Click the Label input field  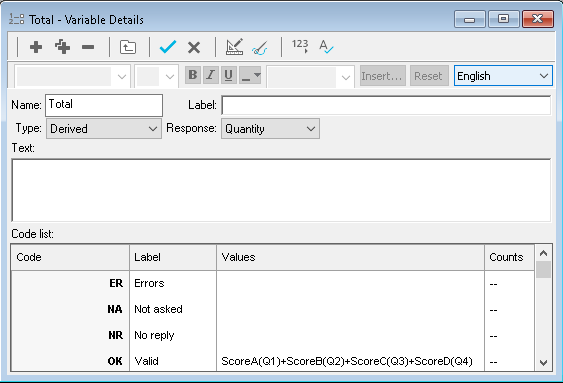pos(386,105)
